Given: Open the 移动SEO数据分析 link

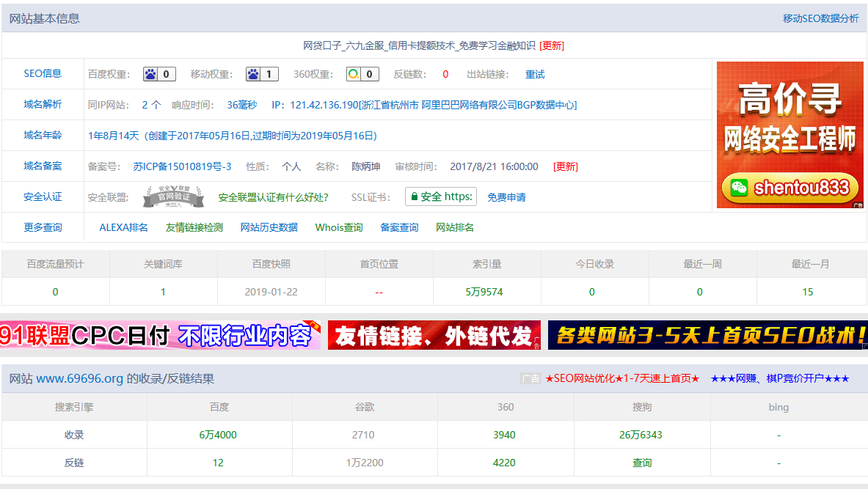Looking at the screenshot, I should (820, 18).
